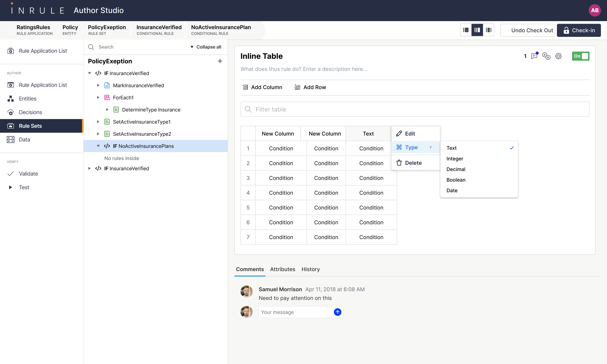Click the first New Column header
Screen dimensions: 607x364
click(278, 134)
